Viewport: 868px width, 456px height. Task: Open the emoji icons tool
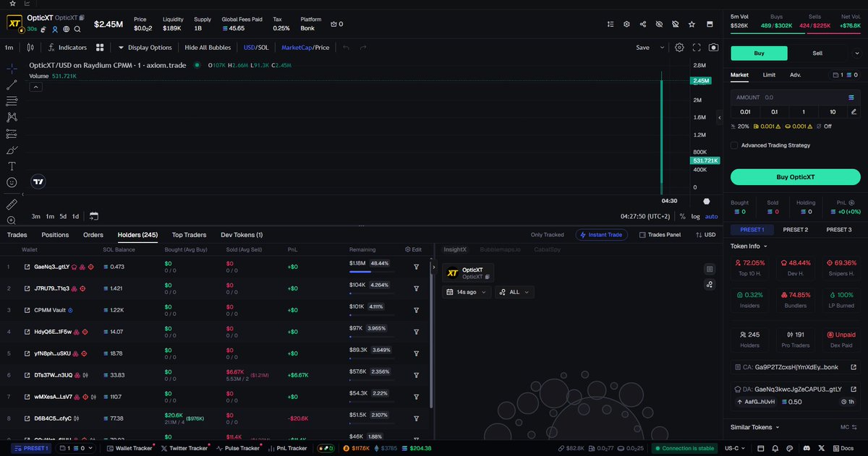12,183
